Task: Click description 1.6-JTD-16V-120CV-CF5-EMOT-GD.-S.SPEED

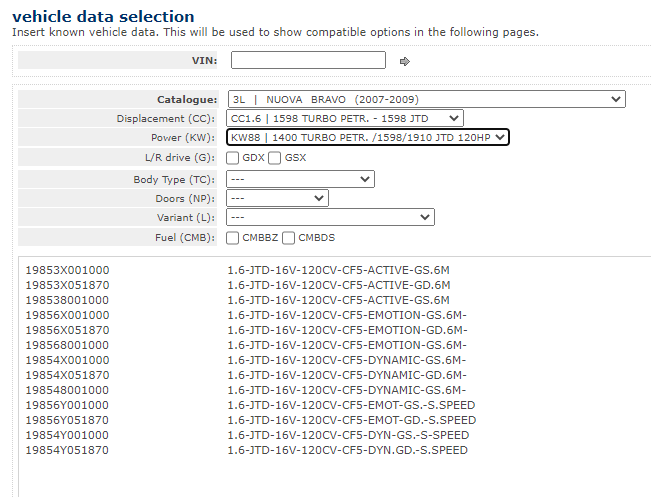Action: 351,420
